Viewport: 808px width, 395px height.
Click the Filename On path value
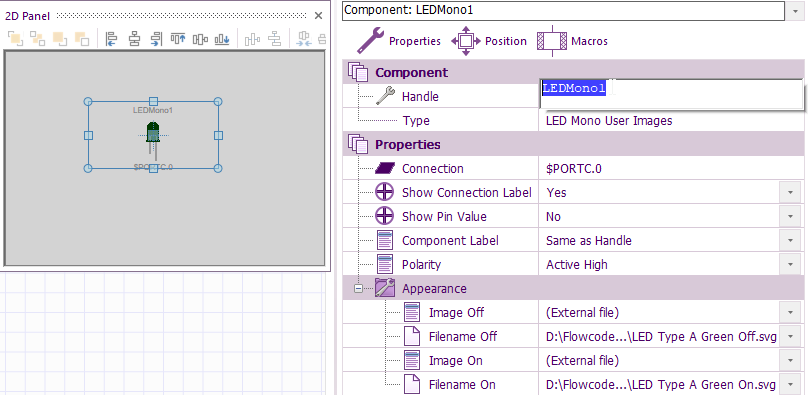[661, 385]
